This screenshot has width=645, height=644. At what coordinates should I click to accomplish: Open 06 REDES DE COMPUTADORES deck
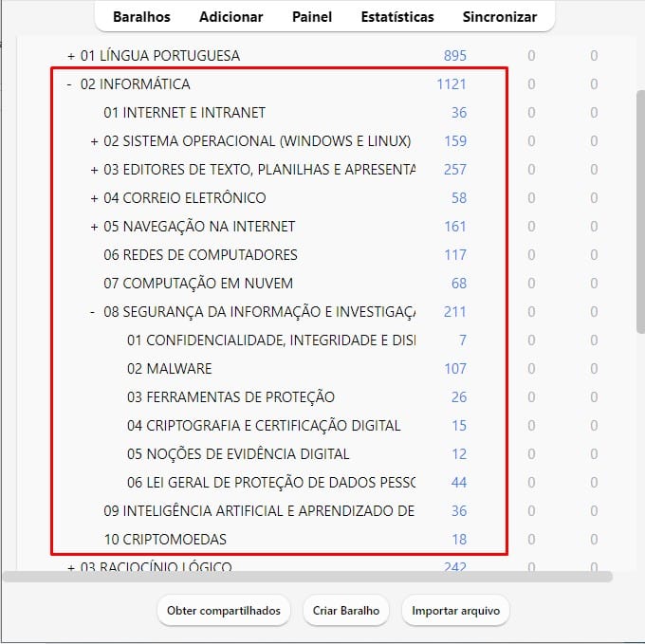(200, 254)
